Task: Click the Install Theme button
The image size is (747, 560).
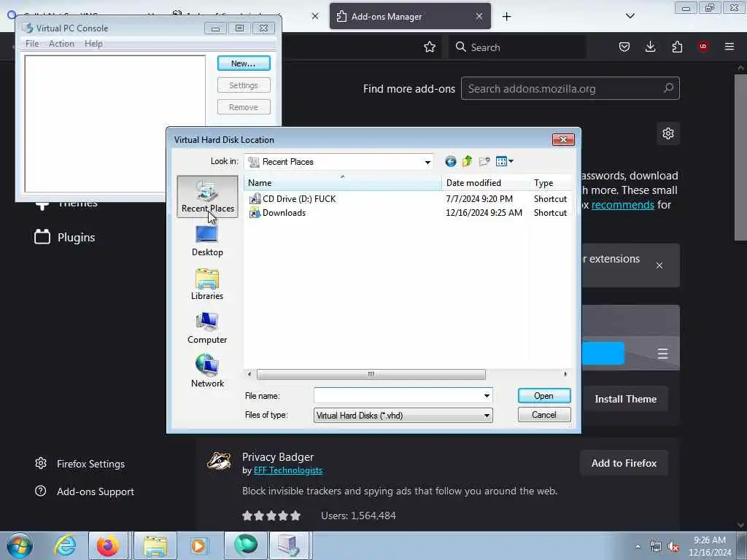Action: tap(625, 399)
